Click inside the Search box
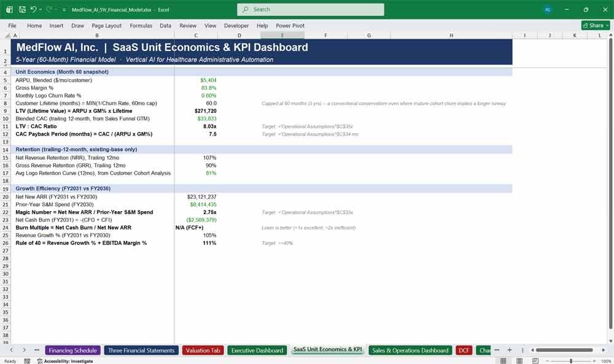Screen dimensions: 614x364 point(311,9)
